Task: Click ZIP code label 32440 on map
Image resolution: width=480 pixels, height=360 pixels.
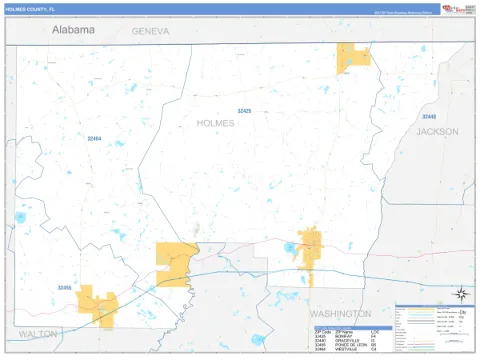Action: pos(429,117)
